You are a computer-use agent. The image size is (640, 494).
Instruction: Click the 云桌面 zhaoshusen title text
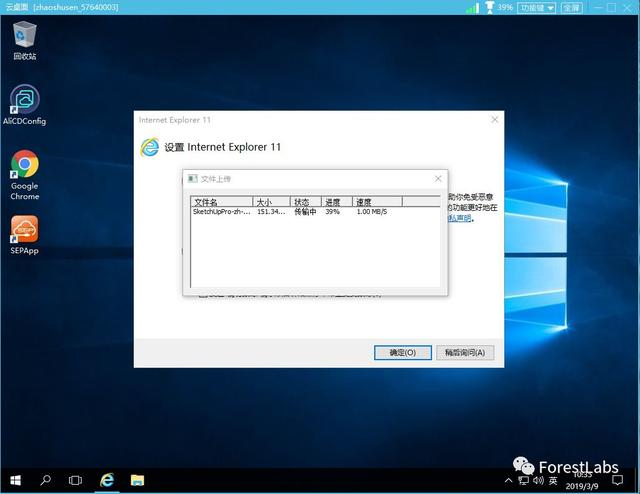[62, 7]
